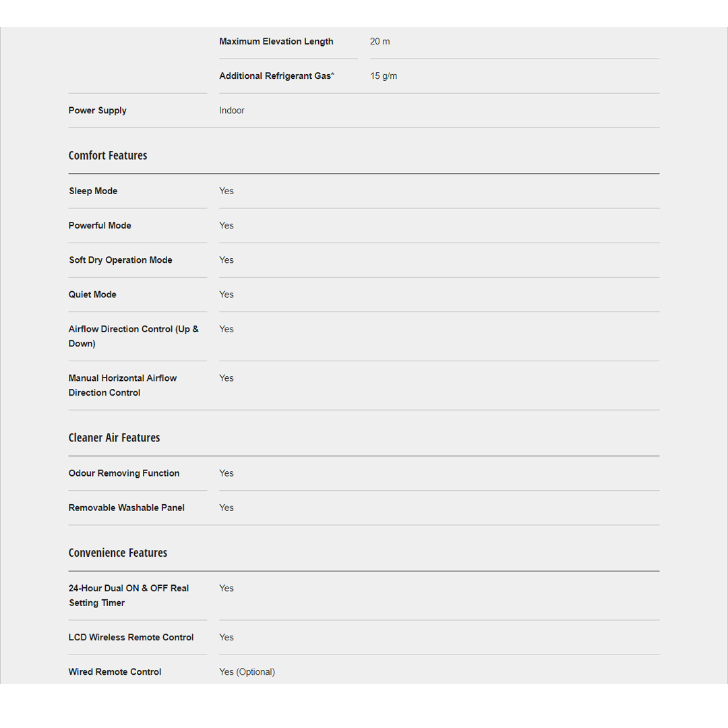Click Airflow Direction Control (Up & Down) label
Viewport: 728px width, 728px height.
[x=133, y=336]
